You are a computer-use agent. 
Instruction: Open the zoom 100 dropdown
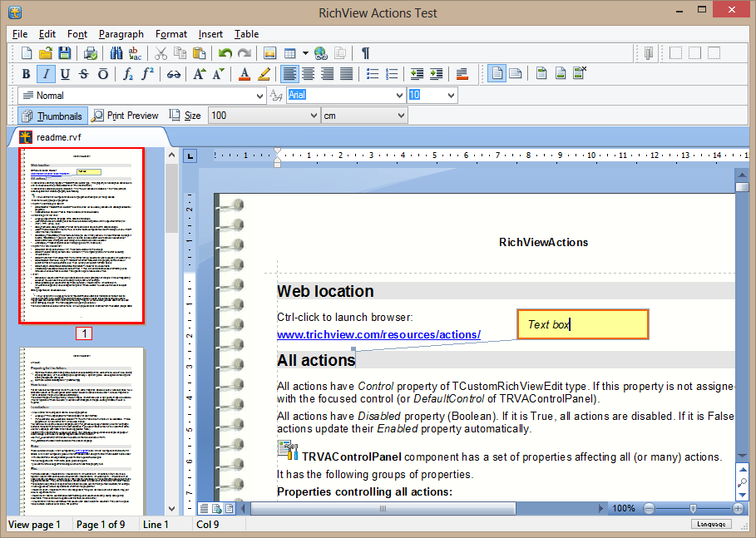[314, 116]
